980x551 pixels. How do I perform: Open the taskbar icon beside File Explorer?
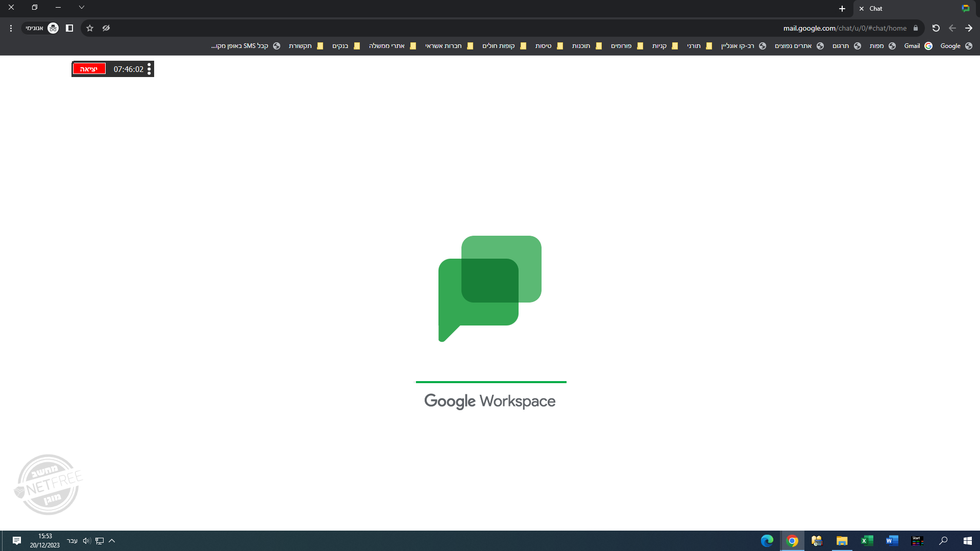(817, 541)
